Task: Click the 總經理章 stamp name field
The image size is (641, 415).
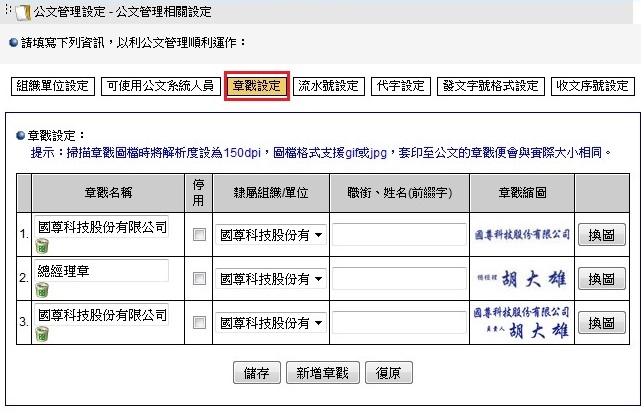Action: [x=101, y=270]
